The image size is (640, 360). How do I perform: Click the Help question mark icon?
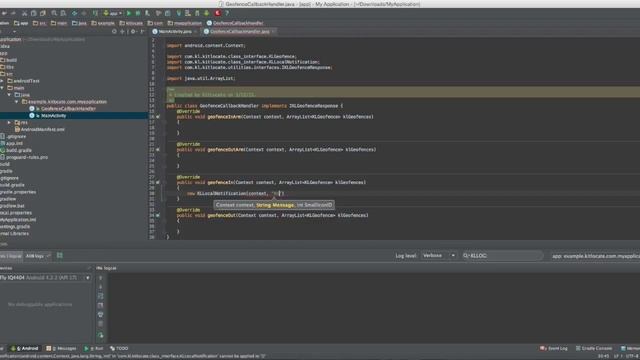[x=227, y=13]
